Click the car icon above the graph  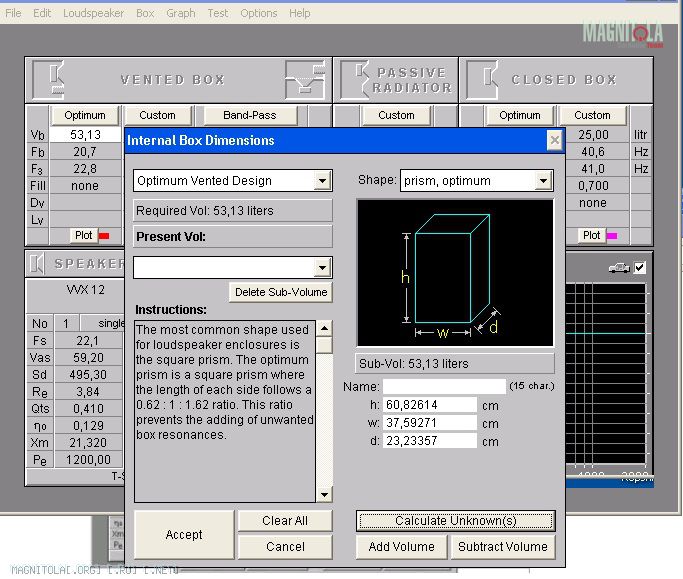618,267
